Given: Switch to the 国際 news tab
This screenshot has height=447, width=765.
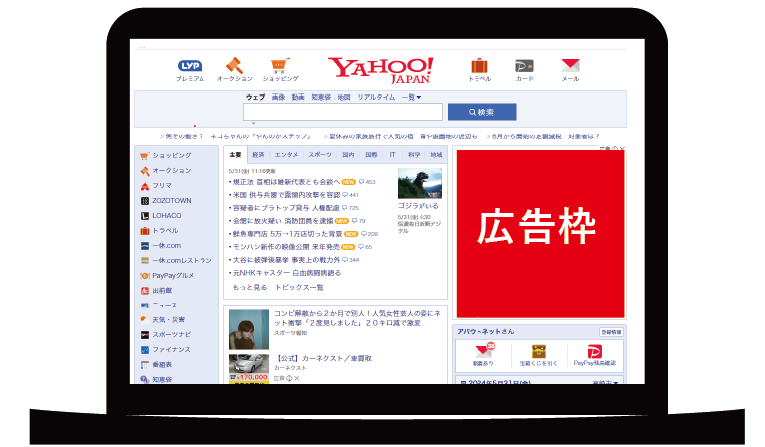Looking at the screenshot, I should click(371, 155).
